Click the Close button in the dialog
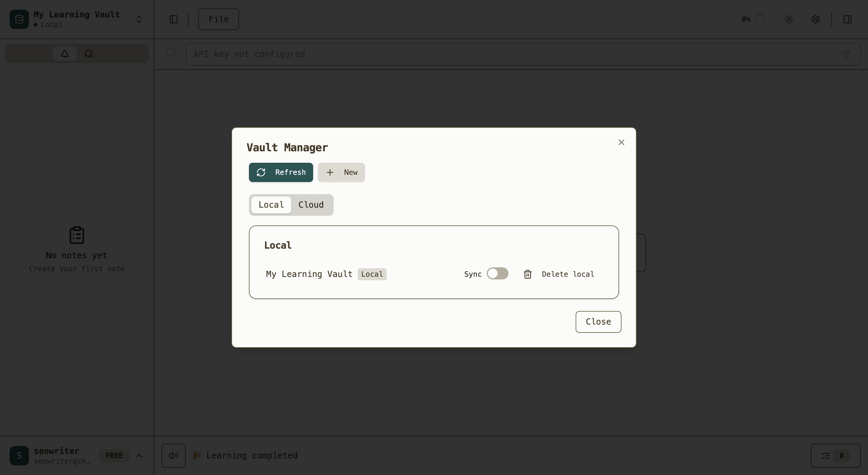The image size is (868, 475). pos(598,322)
